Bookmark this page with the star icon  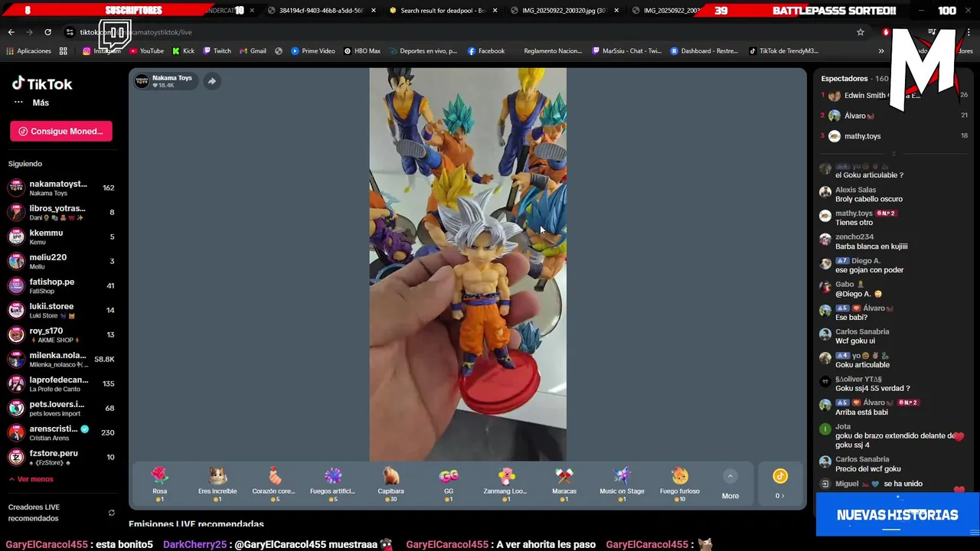click(861, 32)
